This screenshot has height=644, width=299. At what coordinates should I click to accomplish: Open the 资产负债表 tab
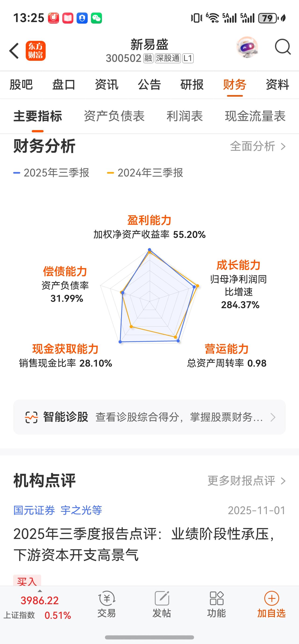point(114,116)
